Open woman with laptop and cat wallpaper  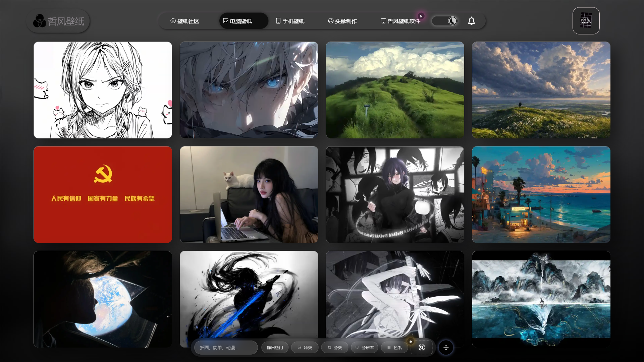tap(249, 194)
